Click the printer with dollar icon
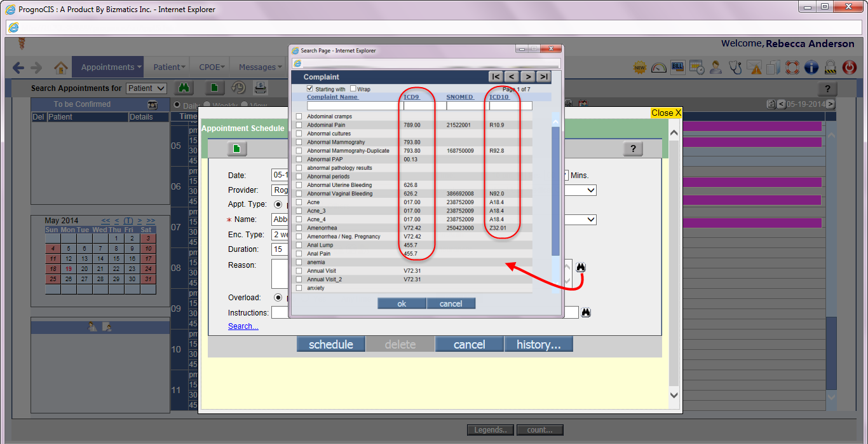 click(x=261, y=88)
